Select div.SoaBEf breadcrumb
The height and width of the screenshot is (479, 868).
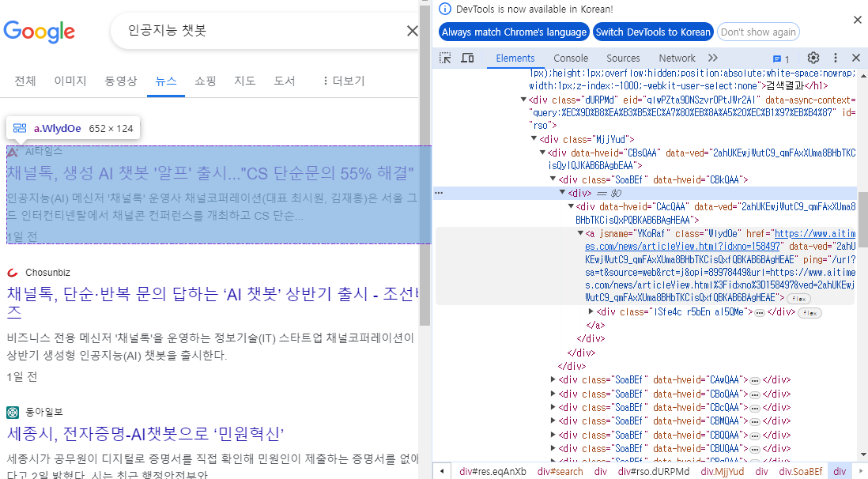[801, 471]
